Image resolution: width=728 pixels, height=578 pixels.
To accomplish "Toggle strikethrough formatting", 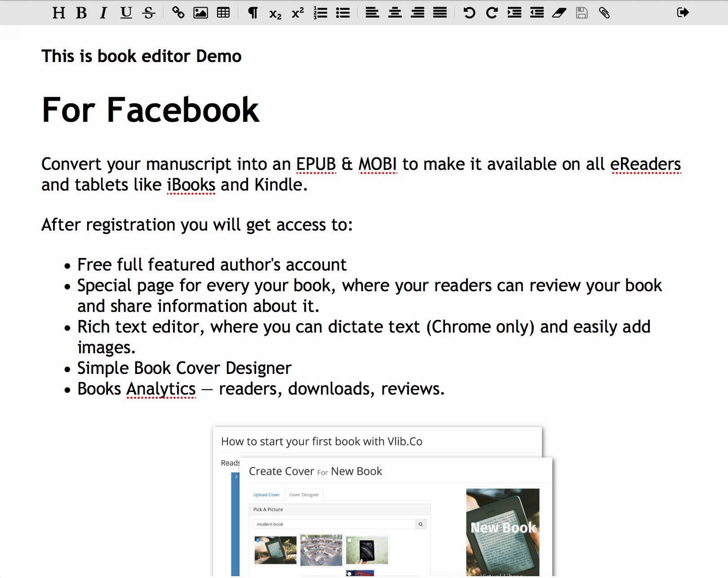I will tap(149, 13).
